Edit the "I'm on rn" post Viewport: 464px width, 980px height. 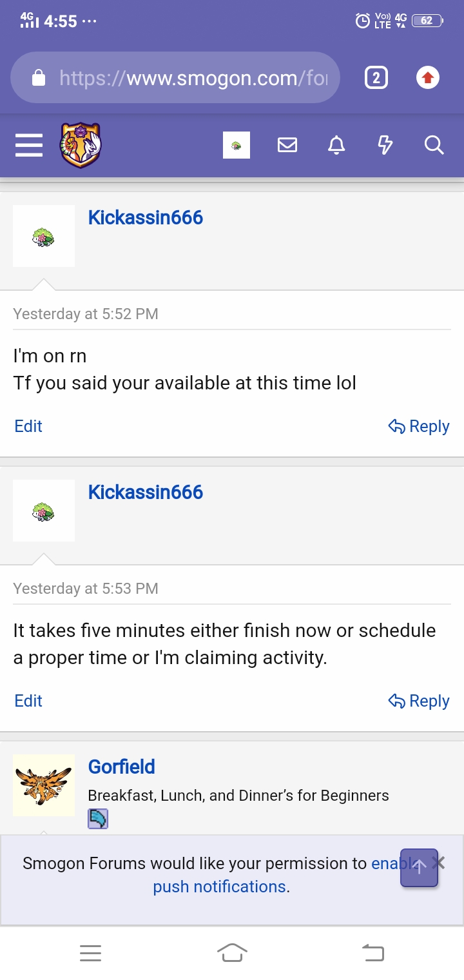28,426
